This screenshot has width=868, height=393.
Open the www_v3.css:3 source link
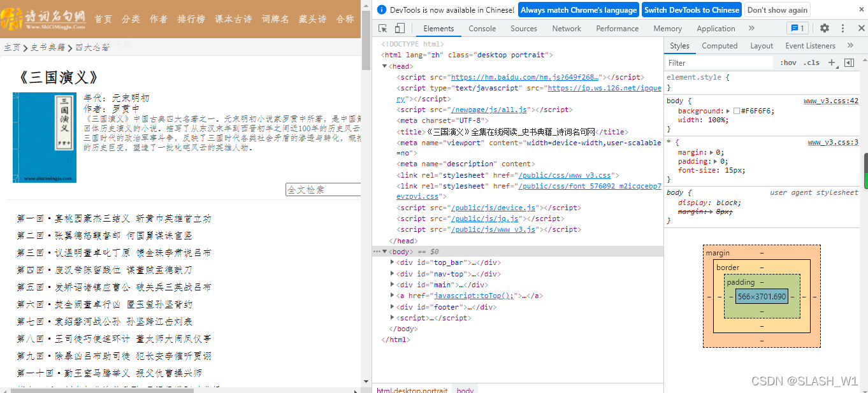833,142
